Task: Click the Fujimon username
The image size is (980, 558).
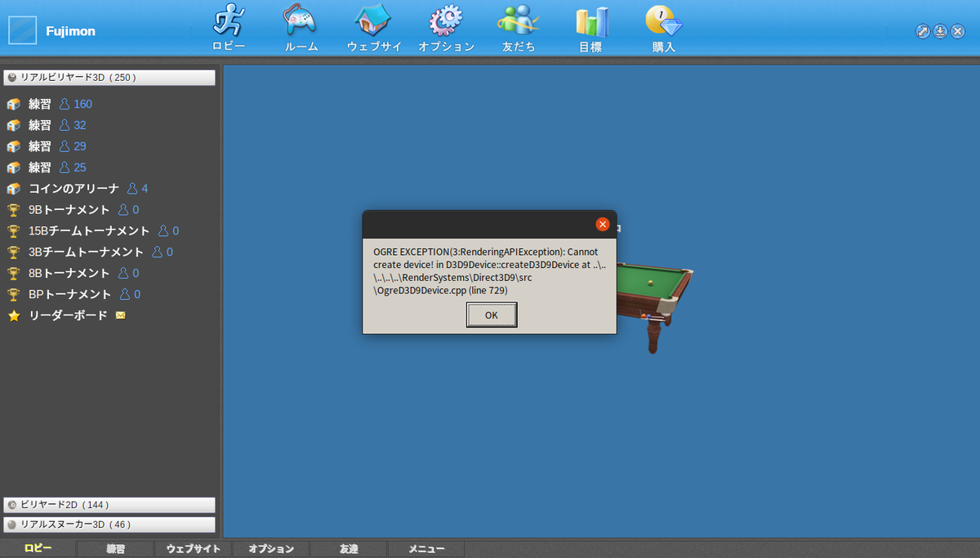Action: (70, 31)
